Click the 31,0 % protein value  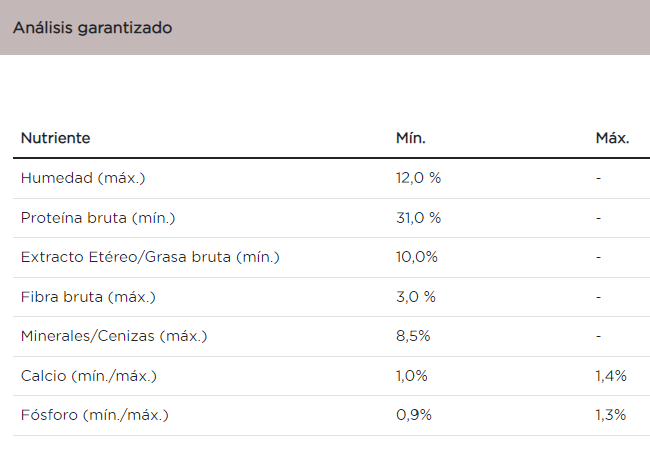pyautogui.click(x=418, y=217)
